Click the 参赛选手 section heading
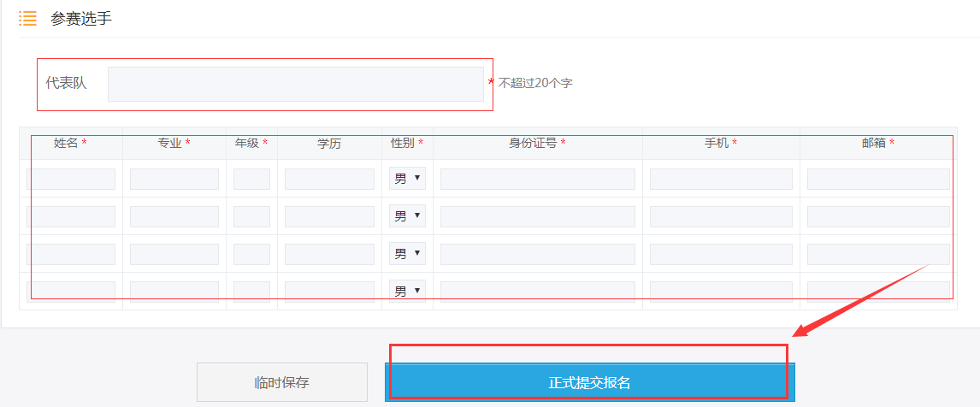The width and height of the screenshot is (980, 407). [x=81, y=19]
